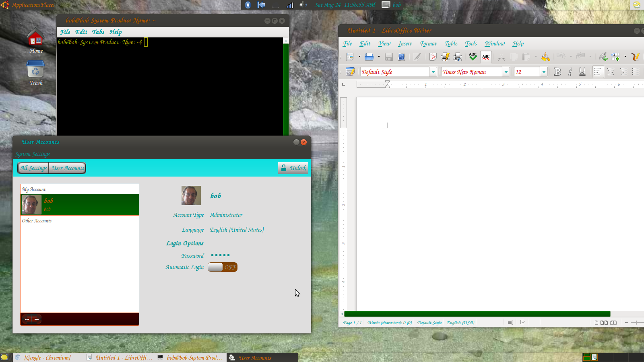Image resolution: width=644 pixels, height=362 pixels.
Task: Click the Save floppy icon in Writer
Action: (388, 57)
